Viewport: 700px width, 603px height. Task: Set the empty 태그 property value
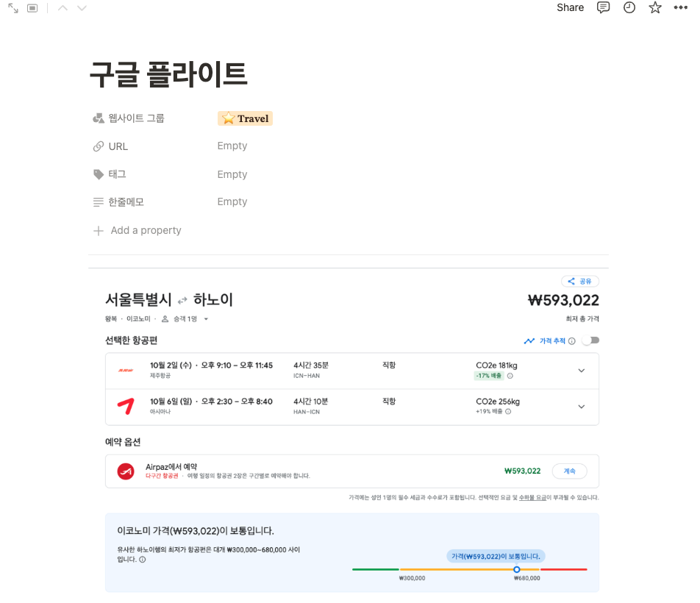click(232, 174)
